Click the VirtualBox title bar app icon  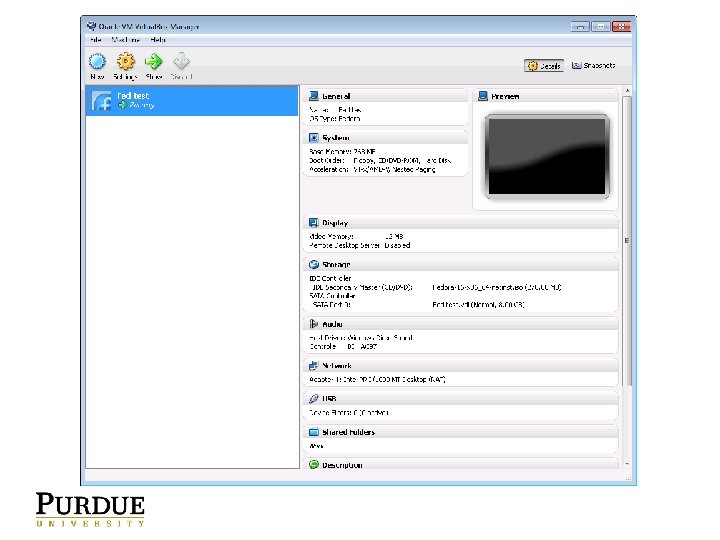pyautogui.click(x=91, y=26)
